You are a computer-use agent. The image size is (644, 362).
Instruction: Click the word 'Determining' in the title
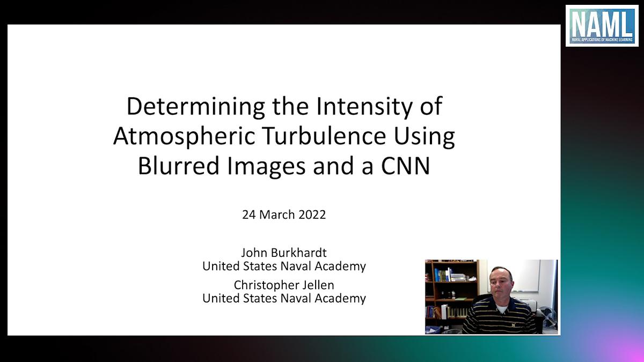[x=172, y=106]
